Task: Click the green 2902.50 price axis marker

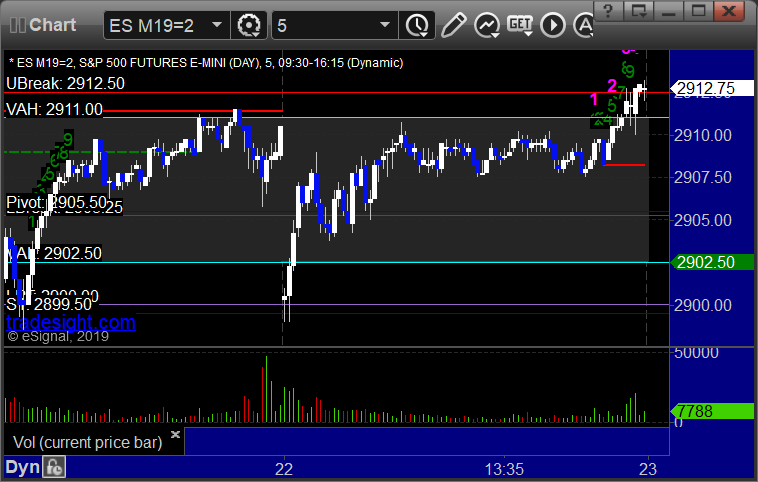Action: 713,262
